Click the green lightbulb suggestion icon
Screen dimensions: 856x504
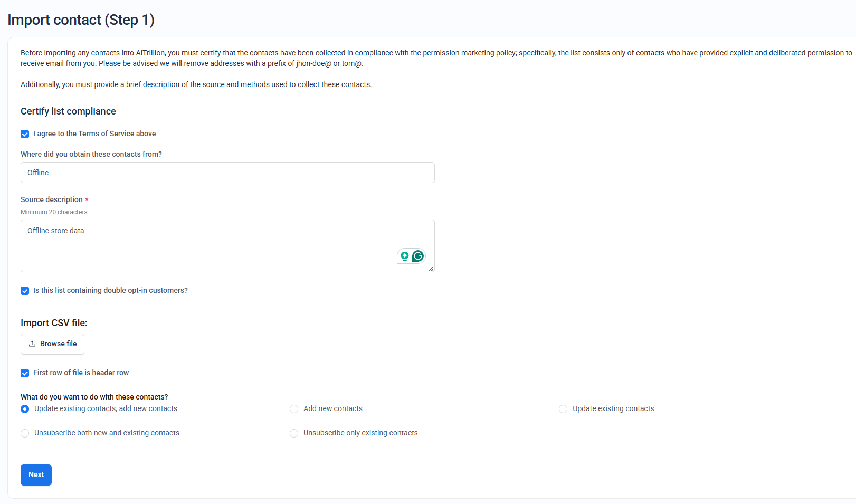(405, 256)
